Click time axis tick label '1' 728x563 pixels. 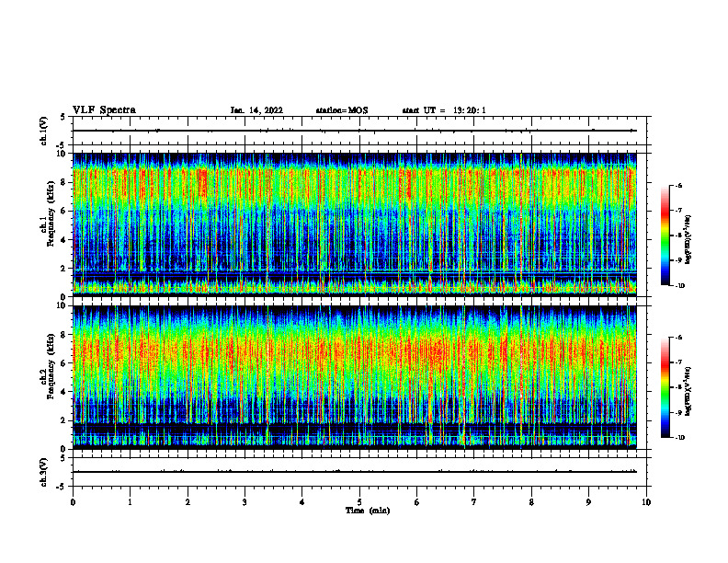(130, 502)
